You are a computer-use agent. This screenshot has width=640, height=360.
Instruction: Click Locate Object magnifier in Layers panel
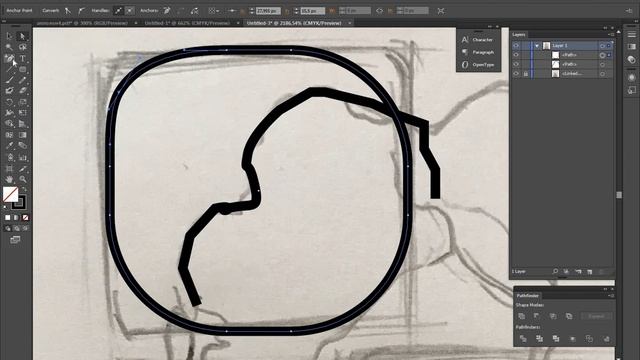555,271
